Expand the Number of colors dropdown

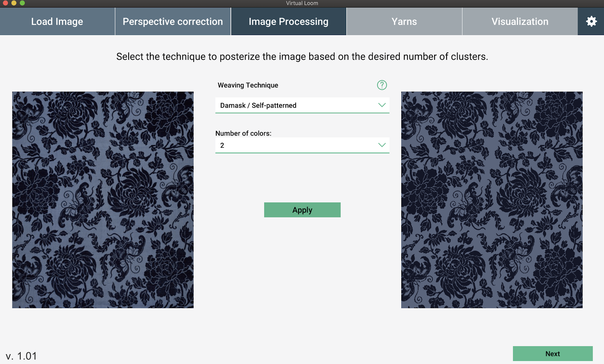point(302,145)
